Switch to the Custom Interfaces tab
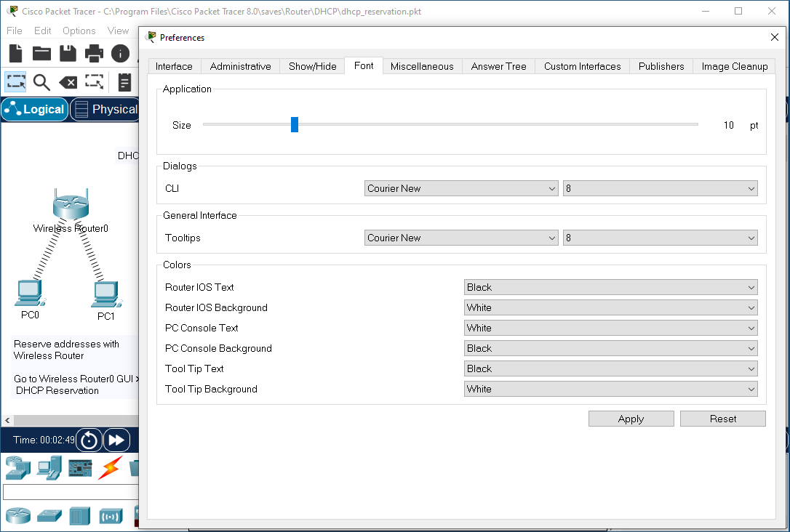 [x=583, y=66]
